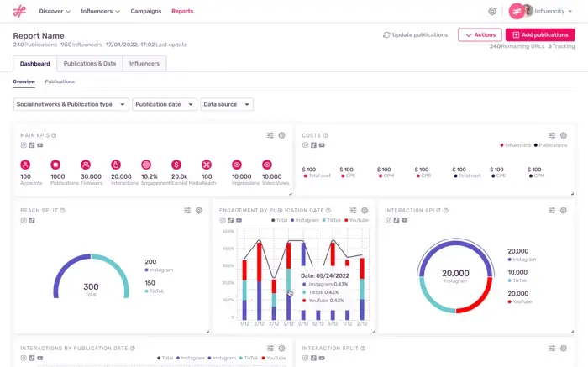
Task: Select the Publications sub-tab
Action: 60,81
